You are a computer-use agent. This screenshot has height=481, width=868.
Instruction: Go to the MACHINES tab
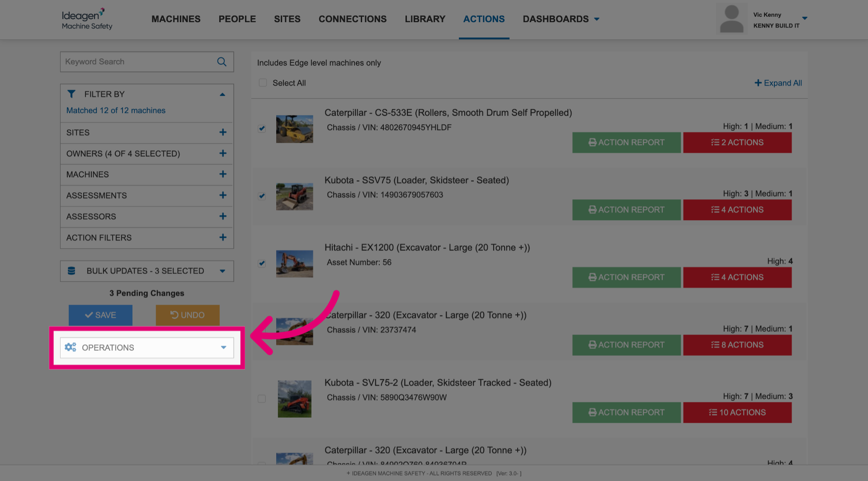(x=176, y=19)
